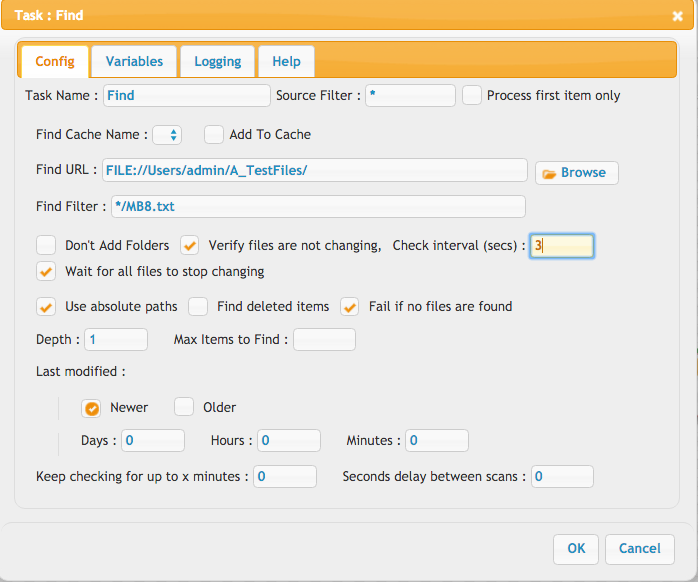The height and width of the screenshot is (582, 698).
Task: Click the Find URL input field
Action: 315,170
